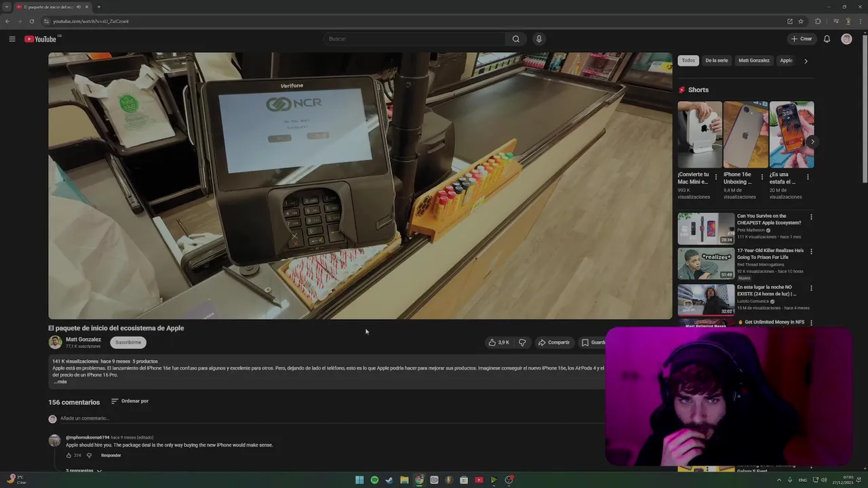Click the main video player
The image size is (868, 488).
point(360,186)
